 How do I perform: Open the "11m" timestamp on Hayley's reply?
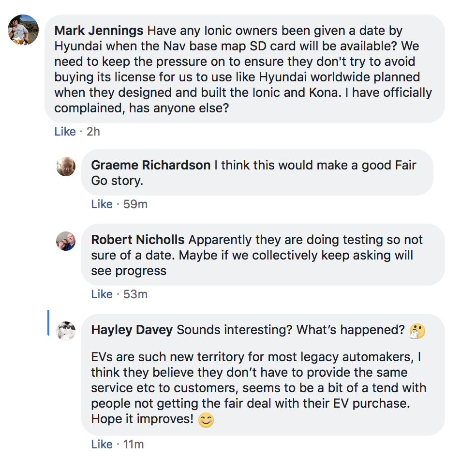[134, 444]
